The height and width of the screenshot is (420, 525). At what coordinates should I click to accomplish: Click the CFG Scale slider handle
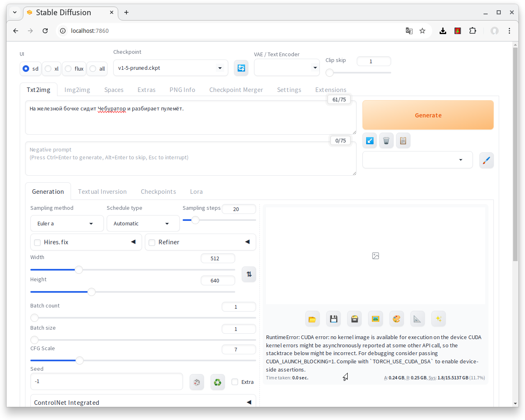pyautogui.click(x=80, y=360)
